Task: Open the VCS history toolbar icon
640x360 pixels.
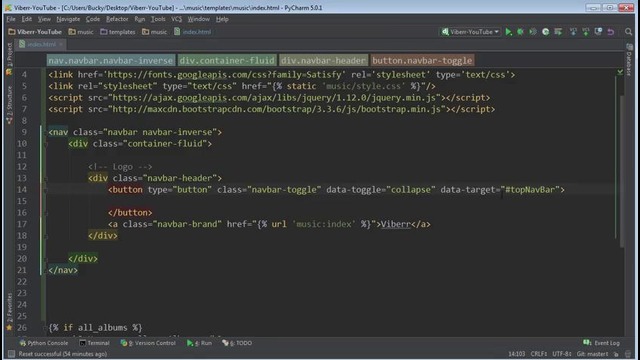Action: [x=598, y=32]
